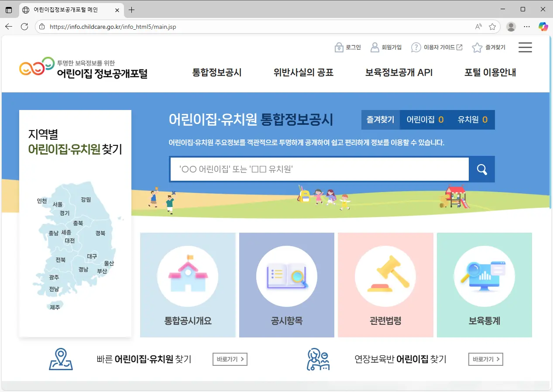Select 보육정보공개 API menu item
The width and height of the screenshot is (553, 392).
399,73
